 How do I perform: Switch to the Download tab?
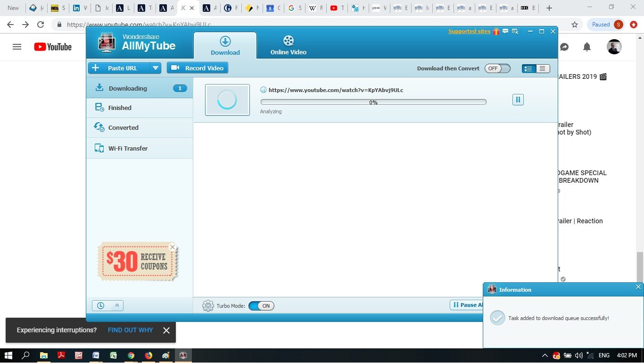pyautogui.click(x=225, y=45)
